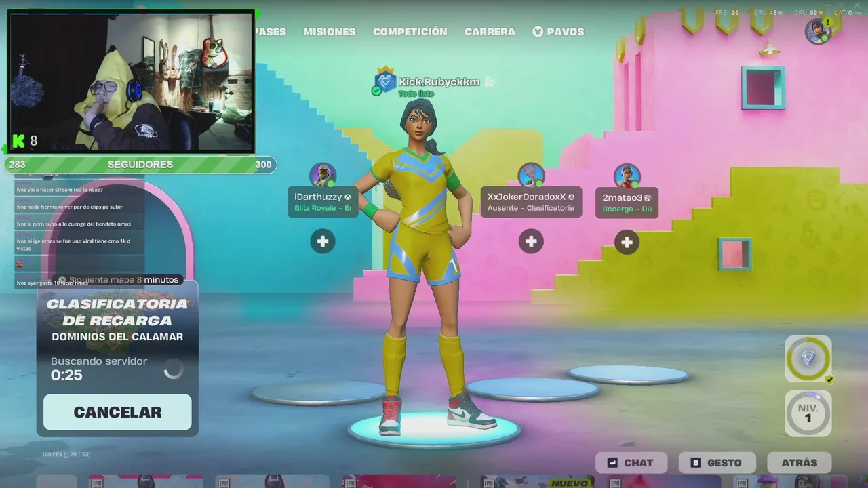Click the 100 FPS counter at the bottom left

[66, 454]
